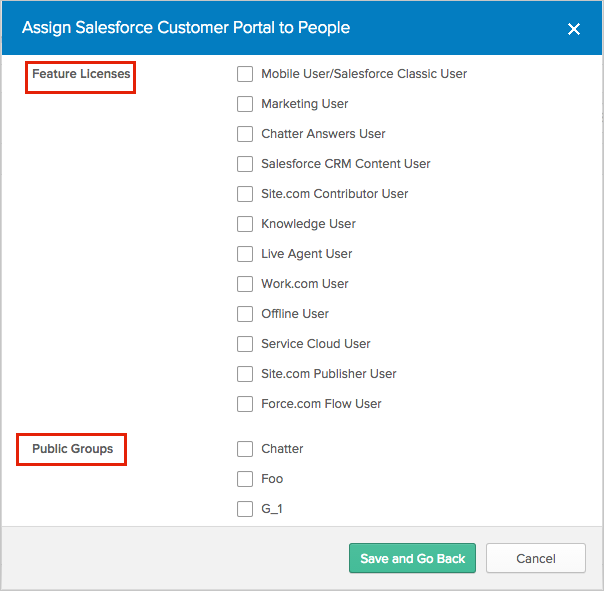Select Salesforce CRM Content User checkbox
The image size is (604, 591).
(245, 164)
